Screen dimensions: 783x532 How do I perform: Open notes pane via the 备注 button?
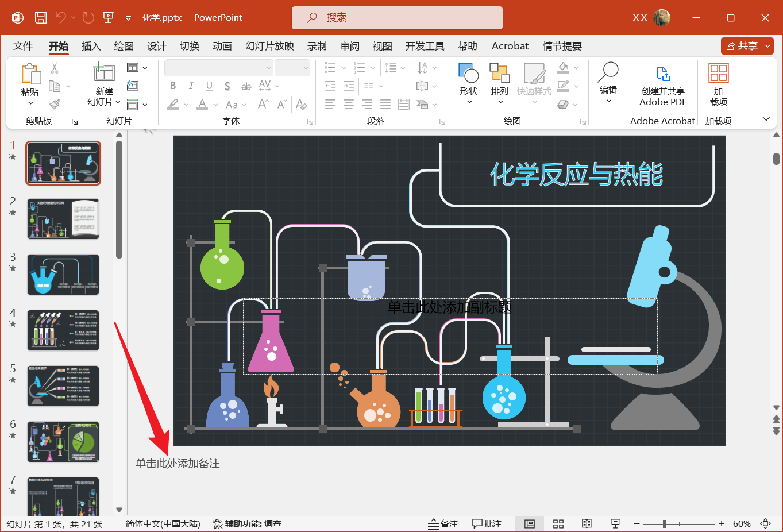pos(443,523)
